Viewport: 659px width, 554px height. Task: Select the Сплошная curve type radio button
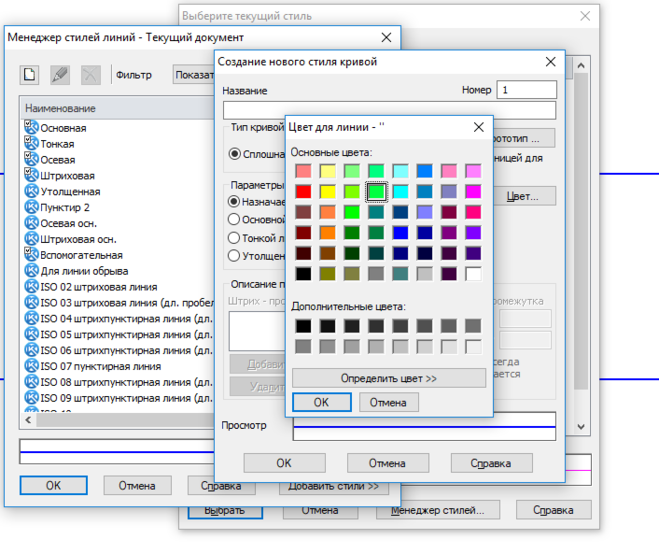(x=235, y=154)
